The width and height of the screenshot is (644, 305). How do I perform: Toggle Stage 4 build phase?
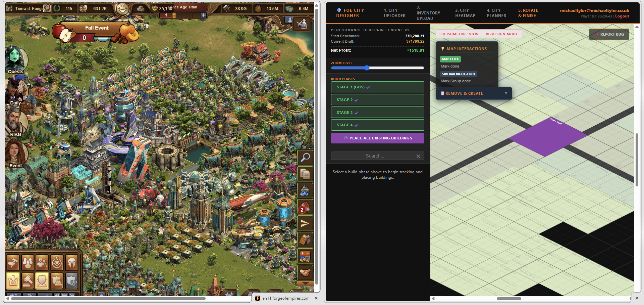[x=377, y=125]
